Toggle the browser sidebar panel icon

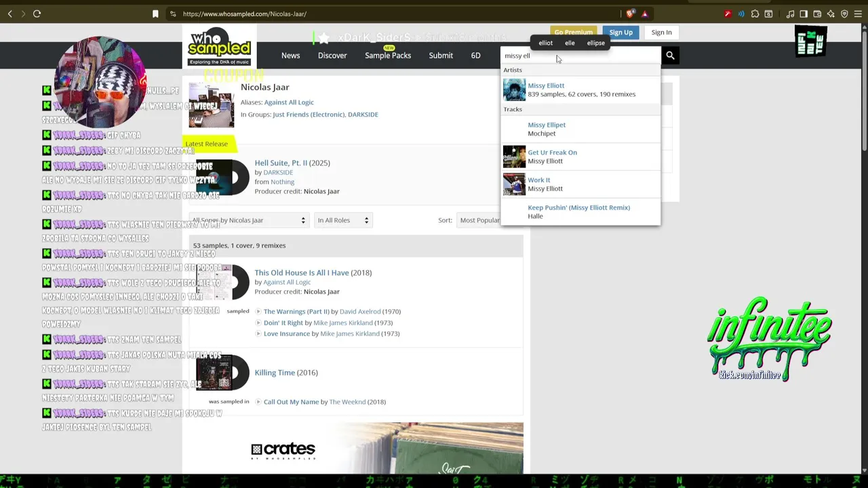tap(804, 14)
